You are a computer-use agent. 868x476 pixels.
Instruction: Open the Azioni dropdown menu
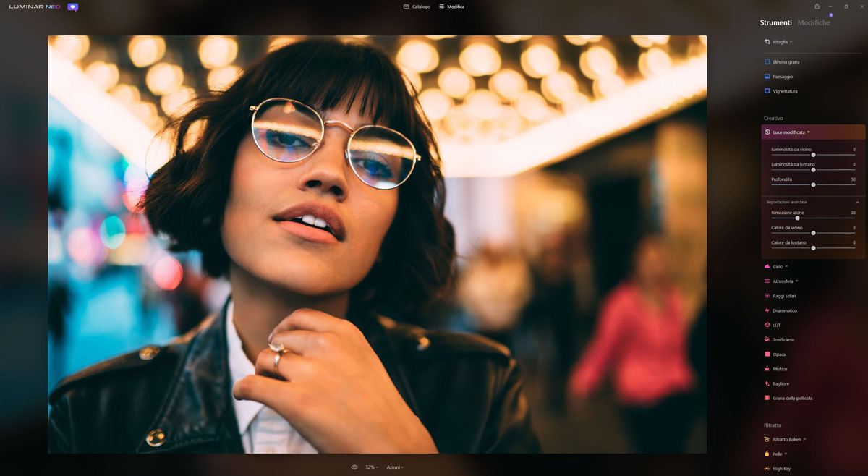pyautogui.click(x=395, y=467)
